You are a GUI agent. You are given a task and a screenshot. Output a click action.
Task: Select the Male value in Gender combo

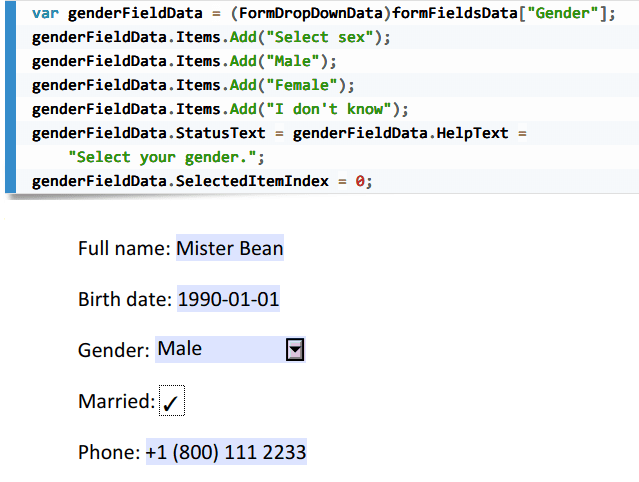click(180, 349)
